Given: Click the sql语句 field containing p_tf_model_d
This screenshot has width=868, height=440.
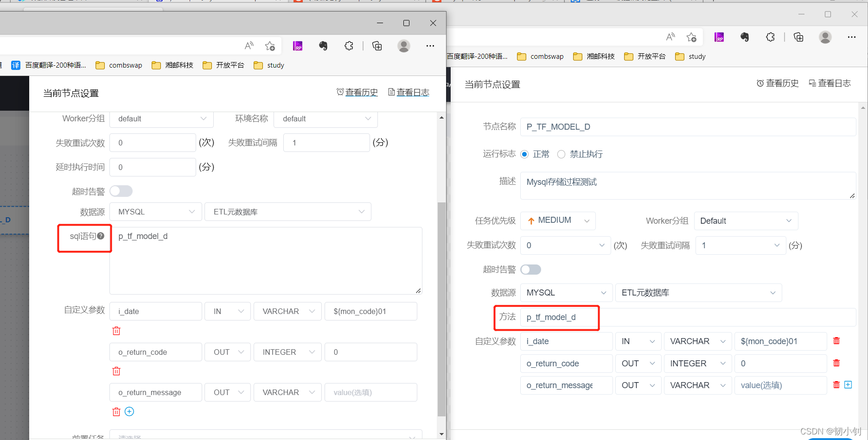Looking at the screenshot, I should (x=265, y=259).
